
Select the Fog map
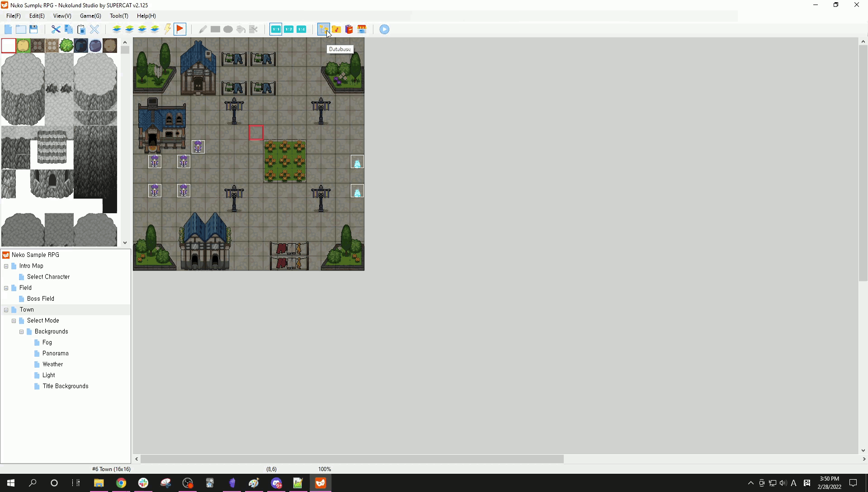point(47,343)
